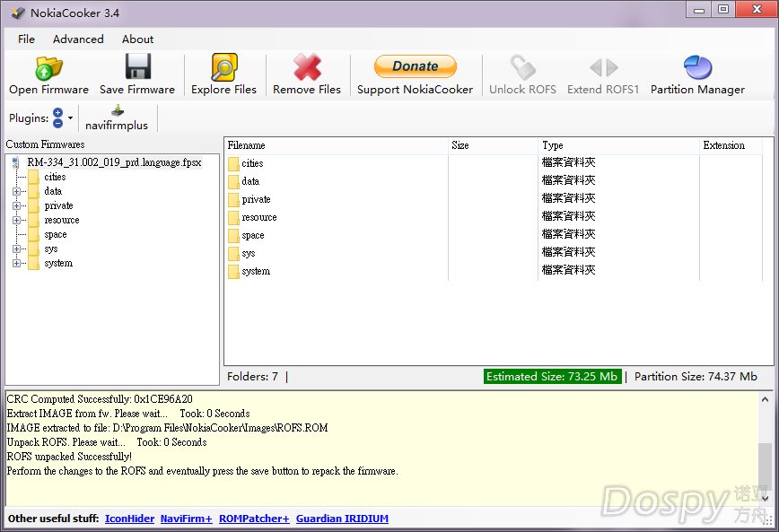Open the Plugins dropdown arrow
Screen dimensions: 779x532
click(x=71, y=118)
